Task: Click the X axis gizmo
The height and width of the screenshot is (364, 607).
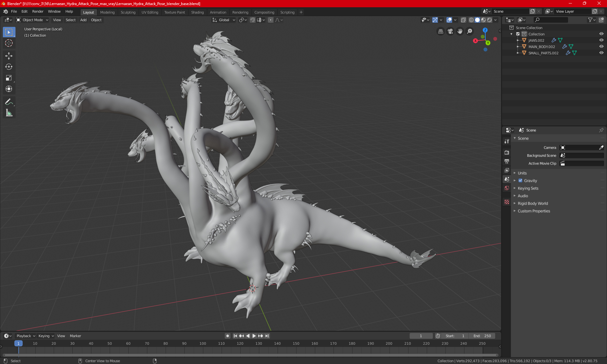Action: point(475,41)
